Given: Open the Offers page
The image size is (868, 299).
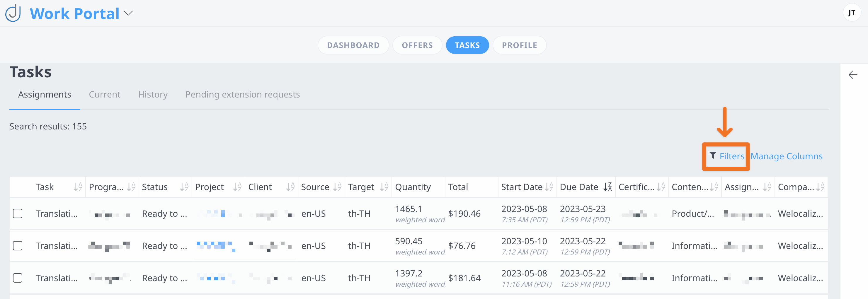Looking at the screenshot, I should pos(417,45).
